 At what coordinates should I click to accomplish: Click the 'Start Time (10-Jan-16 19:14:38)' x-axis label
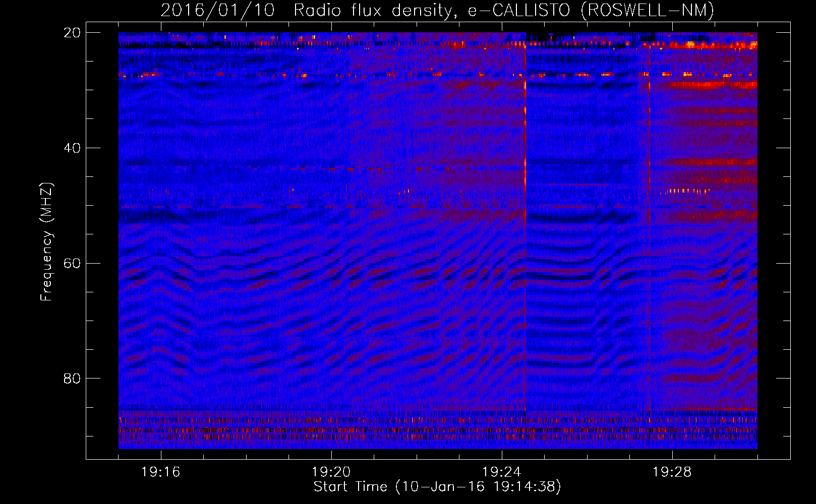437,487
